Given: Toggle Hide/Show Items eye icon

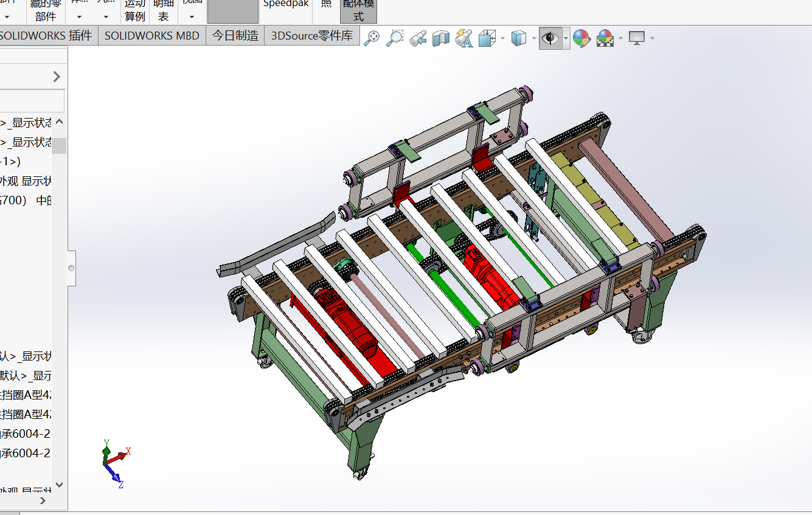Looking at the screenshot, I should 550,38.
